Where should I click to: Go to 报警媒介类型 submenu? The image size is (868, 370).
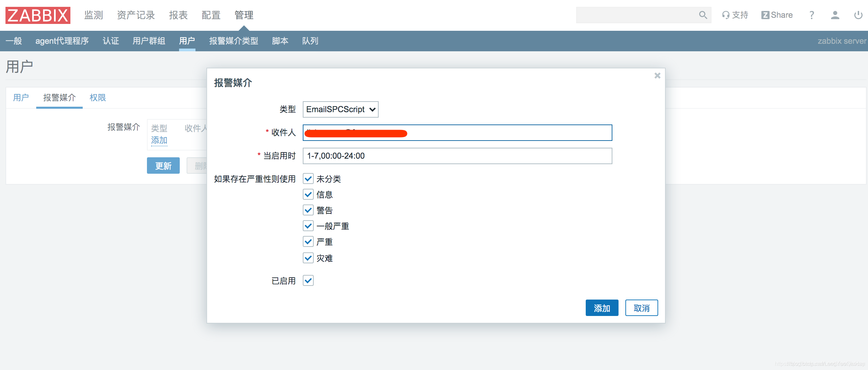(234, 41)
